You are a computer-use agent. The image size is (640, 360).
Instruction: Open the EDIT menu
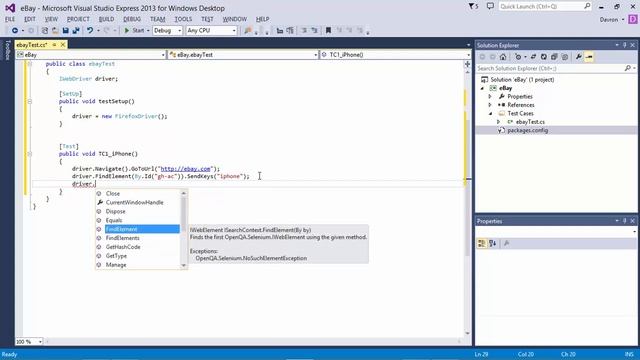(x=30, y=19)
